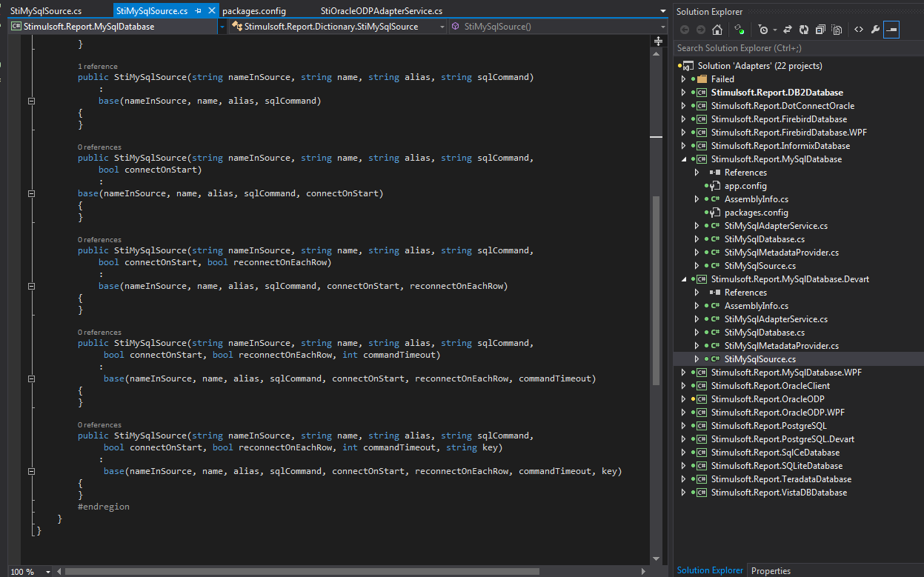924x577 pixels.
Task: Toggle the pin on the active StiMySqlSource.cs tab
Action: coord(198,11)
